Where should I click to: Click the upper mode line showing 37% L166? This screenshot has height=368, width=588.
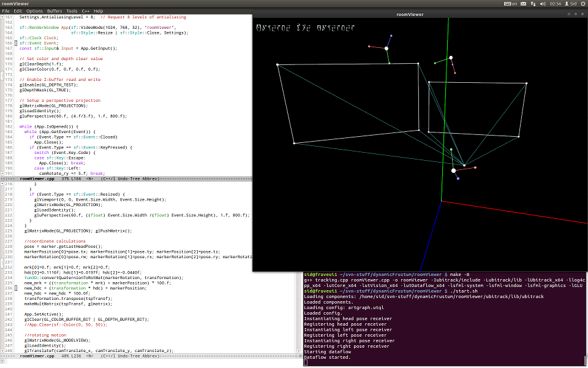coord(126,178)
